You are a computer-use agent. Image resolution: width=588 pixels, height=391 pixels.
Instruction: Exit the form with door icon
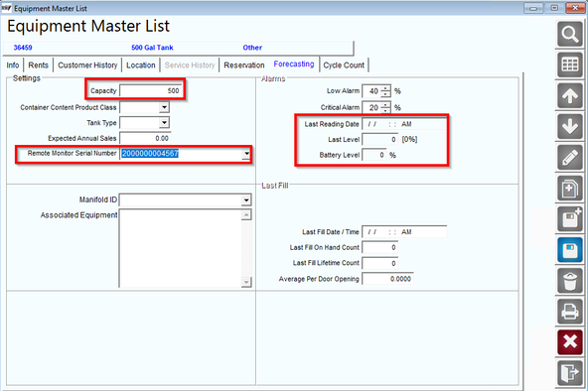(570, 373)
